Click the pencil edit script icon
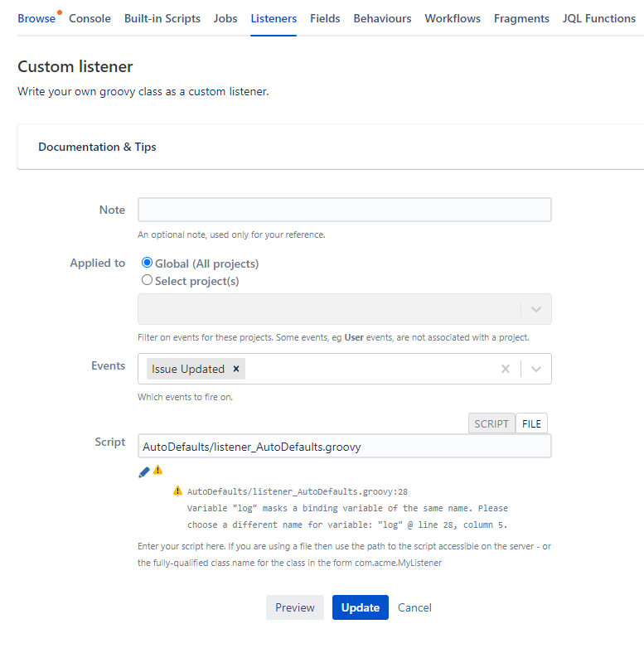The width and height of the screenshot is (644, 648). click(x=144, y=472)
